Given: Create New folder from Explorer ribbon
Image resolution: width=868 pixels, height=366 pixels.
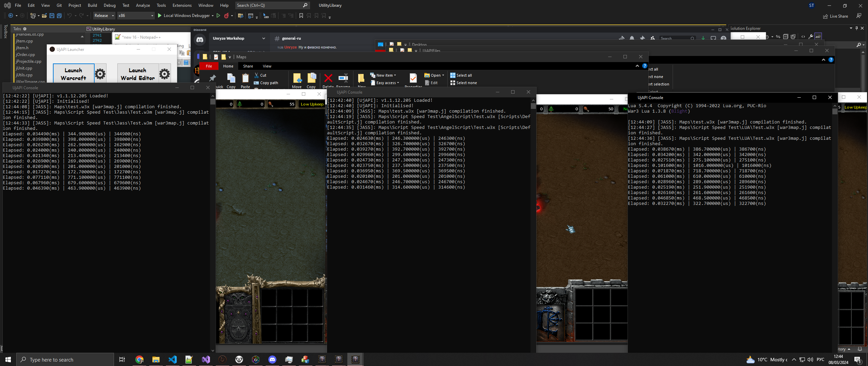Looking at the screenshot, I should [361, 81].
